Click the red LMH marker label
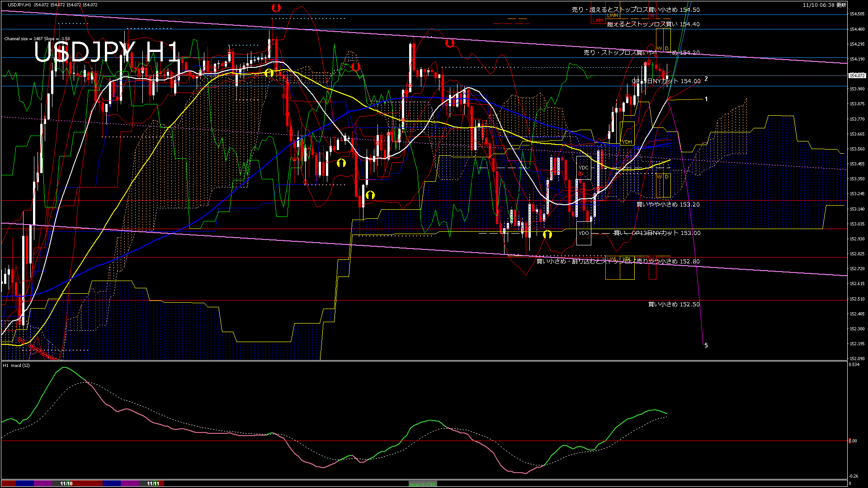The width and height of the screenshot is (868, 488). click(x=598, y=20)
